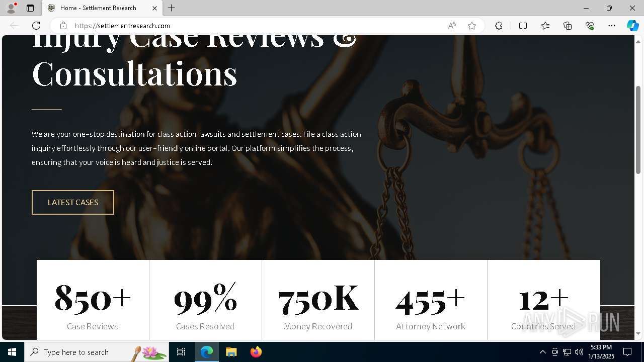The height and width of the screenshot is (362, 644).
Task: Open the Favorites list
Action: click(545, 26)
